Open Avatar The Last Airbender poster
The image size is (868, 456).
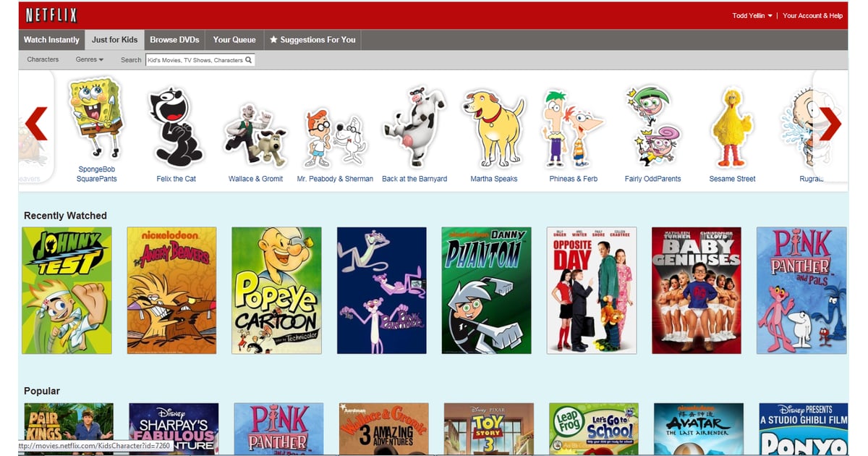(699, 428)
